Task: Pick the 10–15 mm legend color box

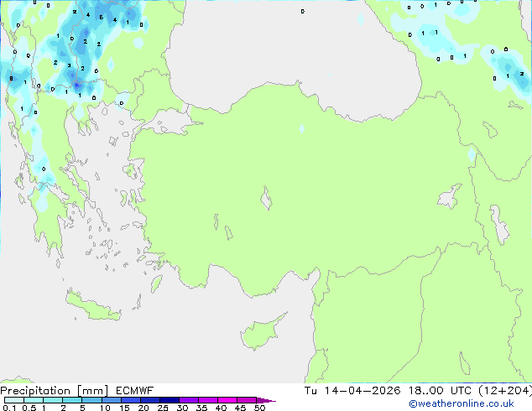Action: point(111,400)
